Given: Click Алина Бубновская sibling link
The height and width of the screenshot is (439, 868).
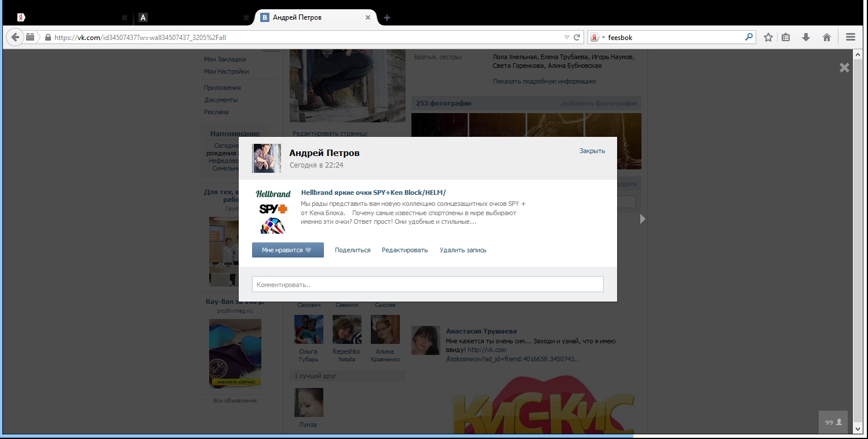Looking at the screenshot, I should pyautogui.click(x=574, y=66).
